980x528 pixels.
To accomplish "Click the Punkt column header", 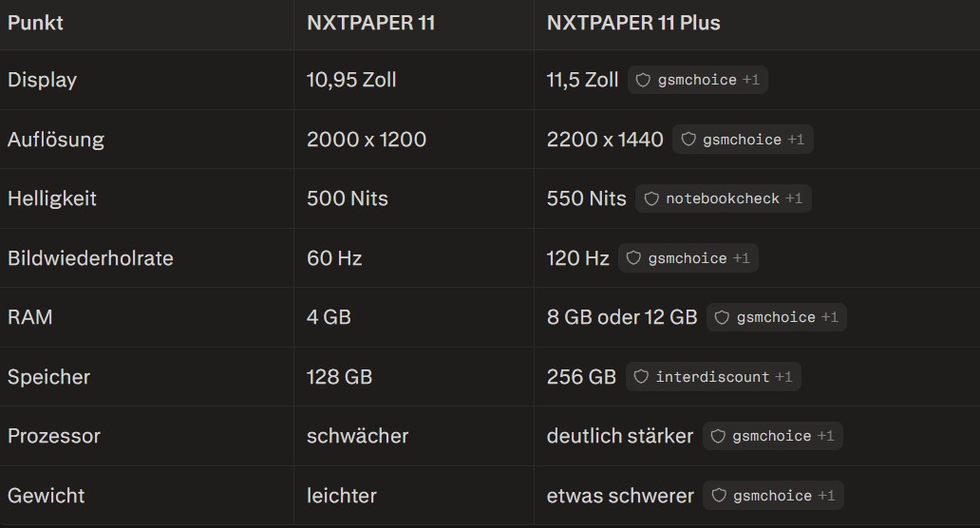I will pos(35,23).
